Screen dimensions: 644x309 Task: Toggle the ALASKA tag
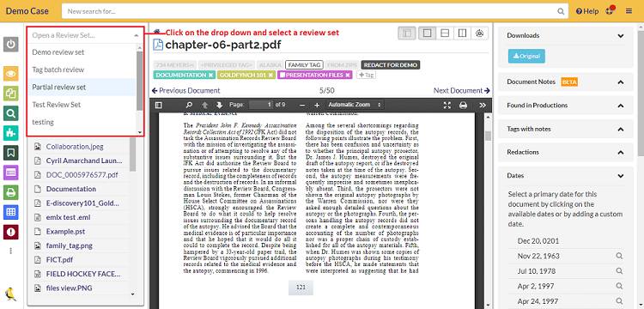pos(270,65)
